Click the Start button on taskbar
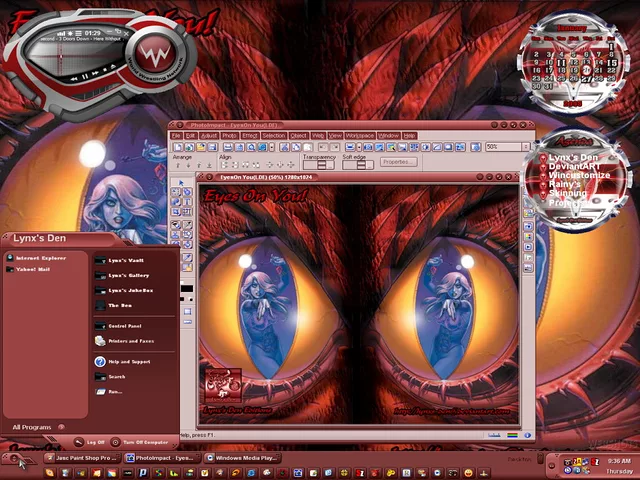 (16, 459)
